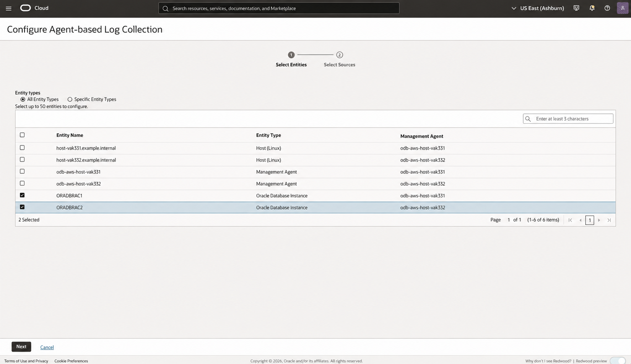
Task: Go to next page of entity table
Action: pos(599,220)
